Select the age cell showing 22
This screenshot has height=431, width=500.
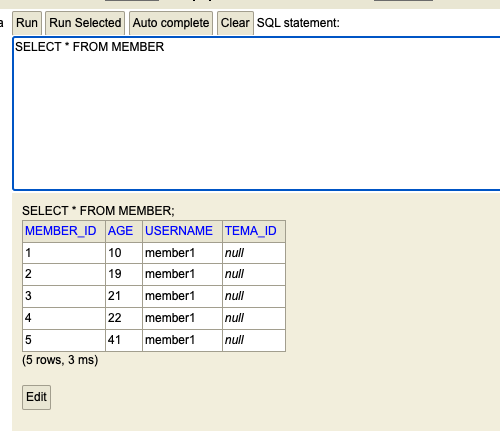124,318
